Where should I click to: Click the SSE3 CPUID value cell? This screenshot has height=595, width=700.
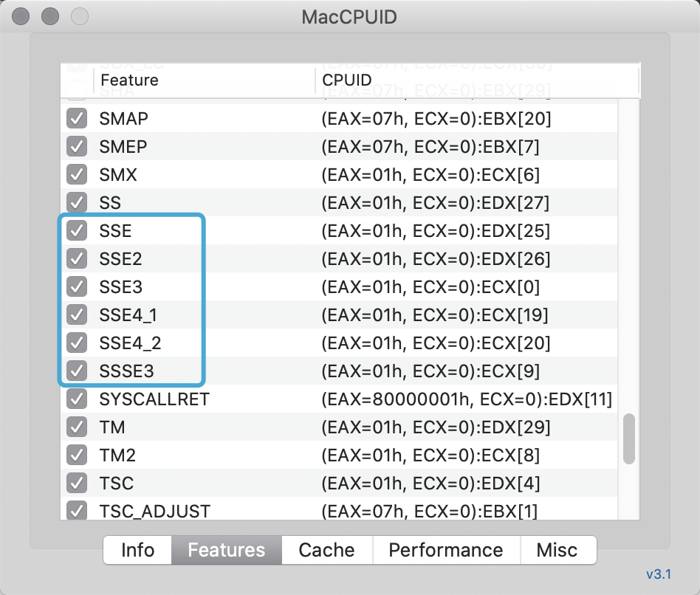click(430, 287)
